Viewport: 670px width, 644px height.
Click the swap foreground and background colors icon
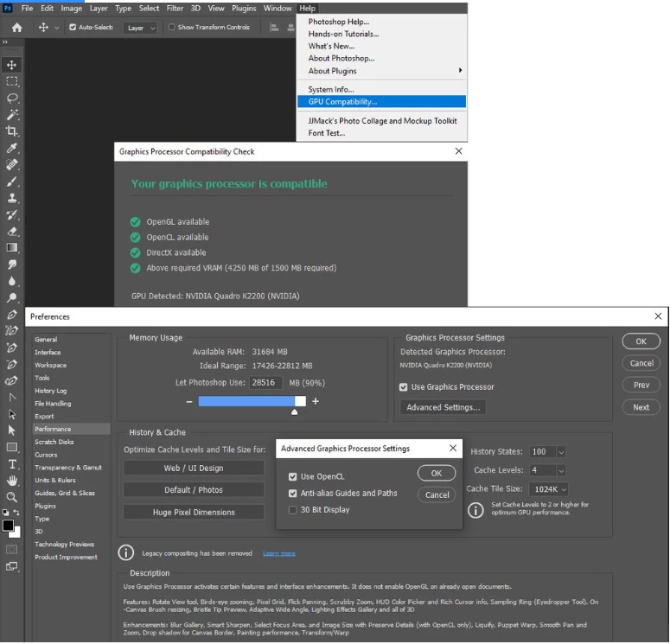(16, 512)
